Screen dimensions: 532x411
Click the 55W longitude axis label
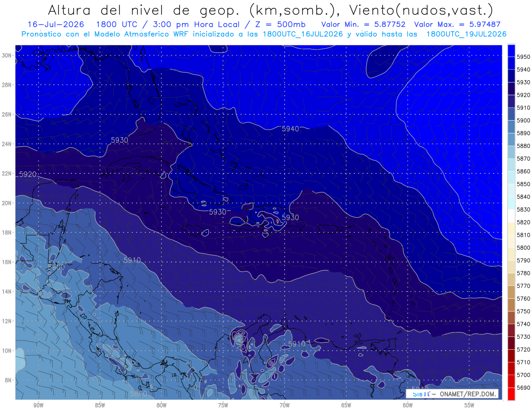[x=469, y=405]
